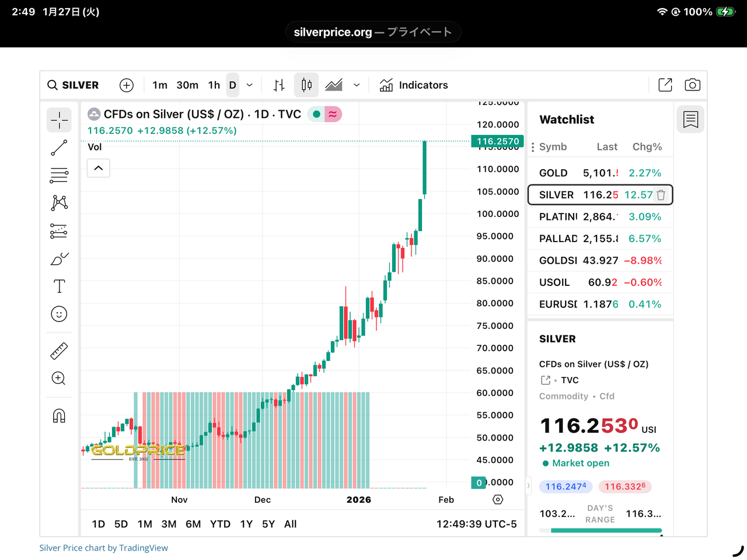Open the Indicators panel
This screenshot has width=747, height=560.
(x=414, y=85)
